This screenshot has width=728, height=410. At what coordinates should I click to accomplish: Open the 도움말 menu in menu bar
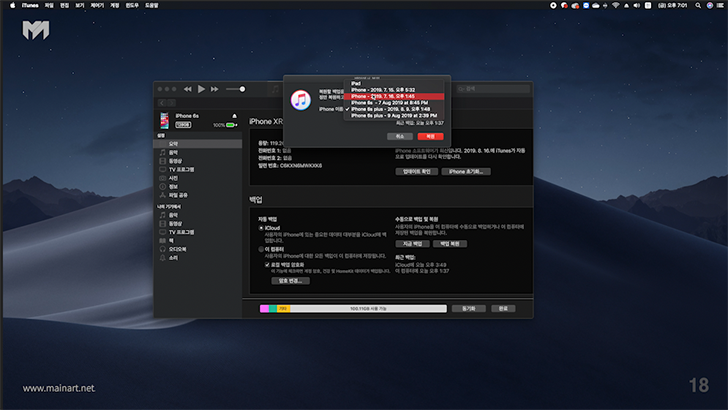pos(152,6)
